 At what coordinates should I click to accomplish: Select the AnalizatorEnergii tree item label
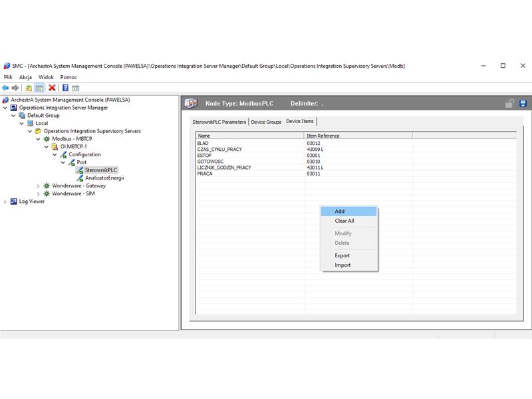click(x=104, y=178)
